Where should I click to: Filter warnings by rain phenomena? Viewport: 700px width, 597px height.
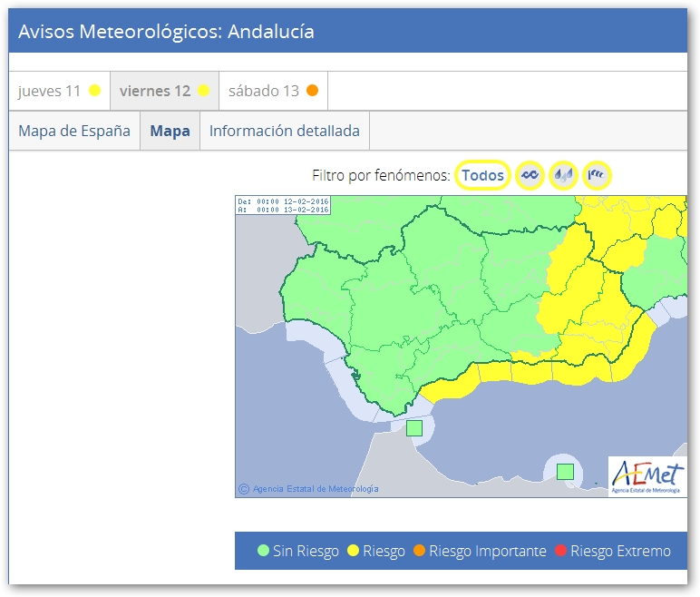coord(563,175)
